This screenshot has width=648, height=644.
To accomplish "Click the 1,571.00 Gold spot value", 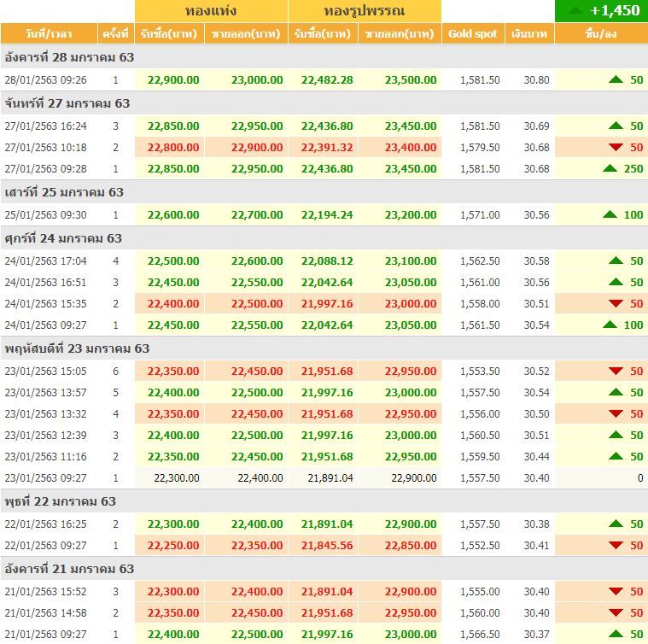I will 480,215.
